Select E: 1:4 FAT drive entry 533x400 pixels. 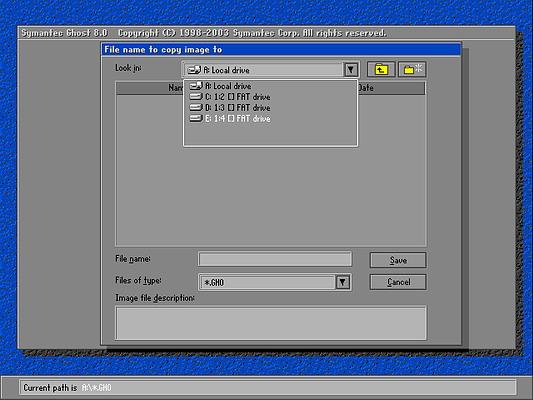tap(270, 118)
